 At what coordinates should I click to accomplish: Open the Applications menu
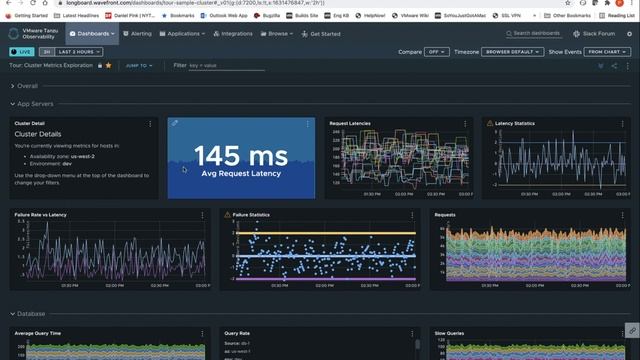click(182, 34)
